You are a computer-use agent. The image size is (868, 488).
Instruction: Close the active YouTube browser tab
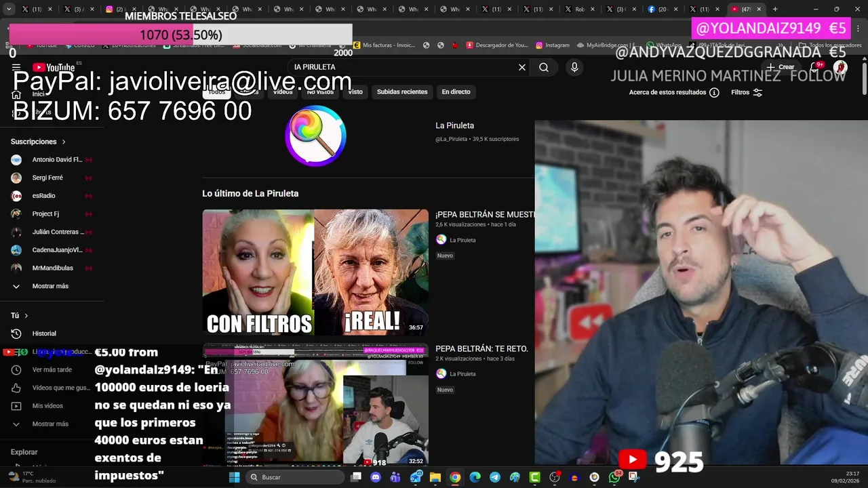pyautogui.click(x=759, y=9)
